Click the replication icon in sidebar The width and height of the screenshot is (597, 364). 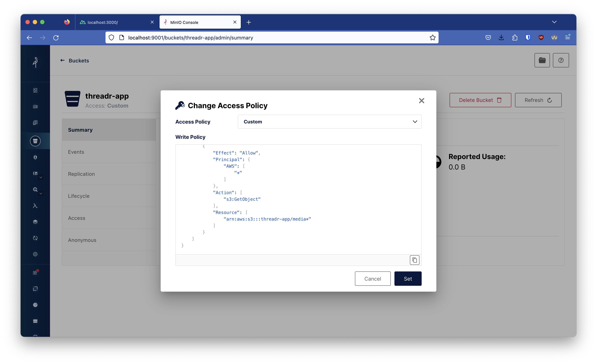pos(35,238)
